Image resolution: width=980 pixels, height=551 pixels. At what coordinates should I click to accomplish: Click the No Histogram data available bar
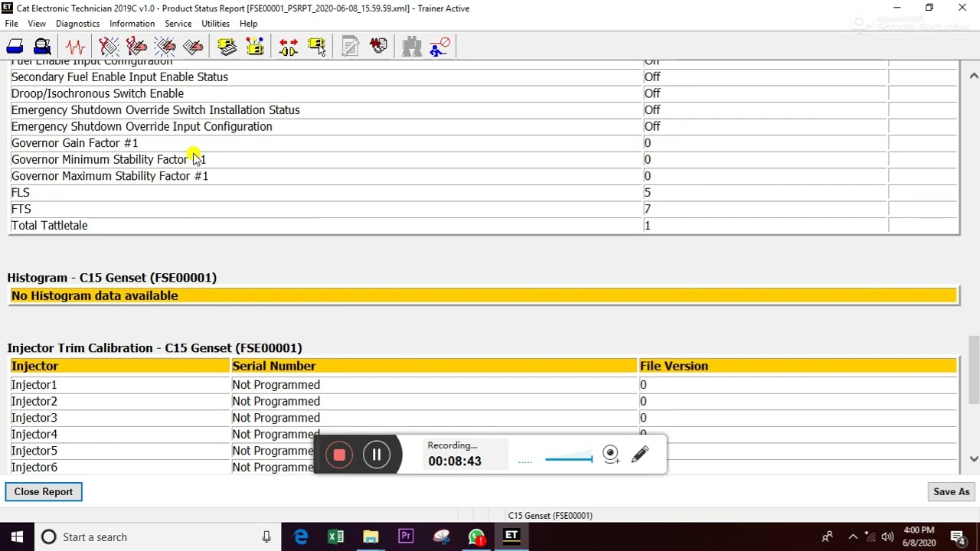tap(483, 296)
